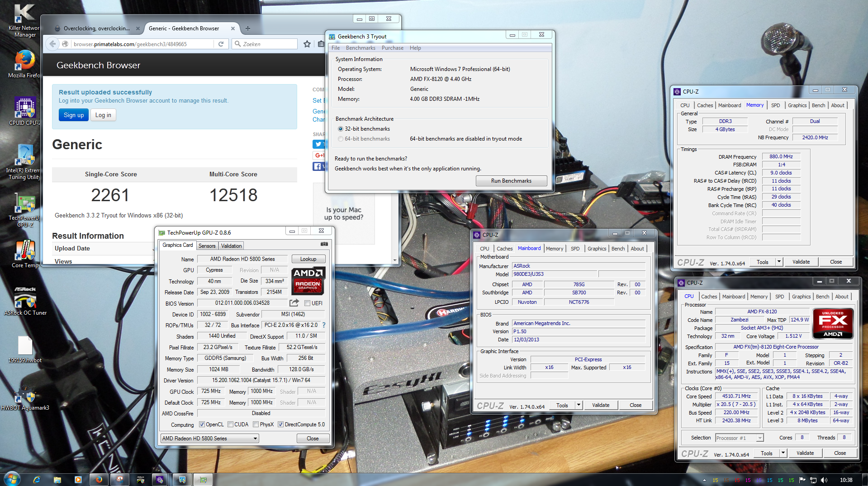
Task: Click Log in button on Geekbench Browser
Action: pos(103,115)
